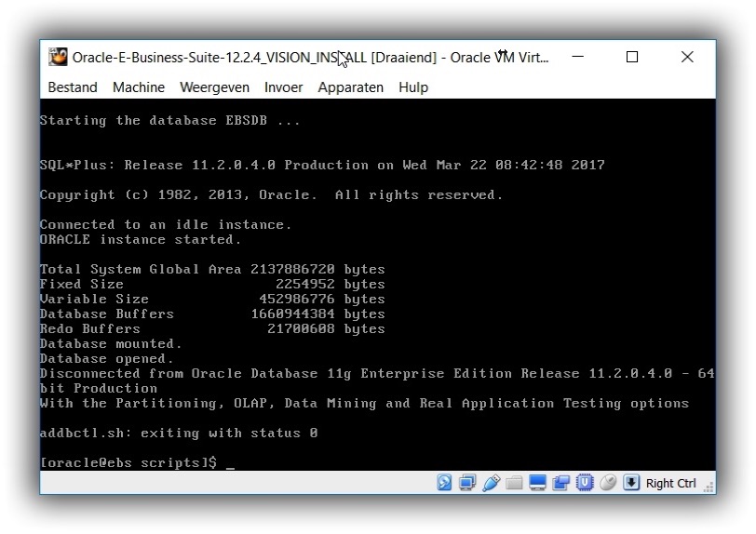Click the 'SQL*Plus: Release 11.2.0.4.0' line
The width and height of the screenshot is (756, 534).
coord(322,165)
